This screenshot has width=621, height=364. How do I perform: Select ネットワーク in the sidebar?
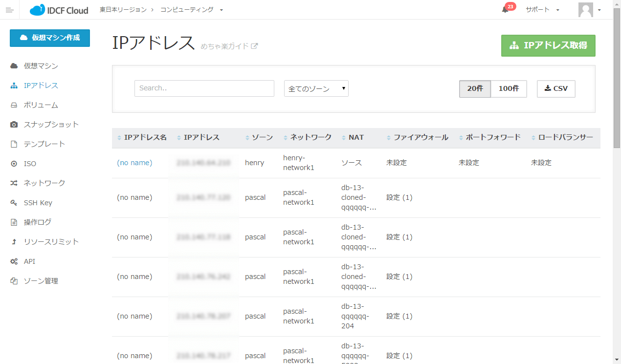(44, 183)
